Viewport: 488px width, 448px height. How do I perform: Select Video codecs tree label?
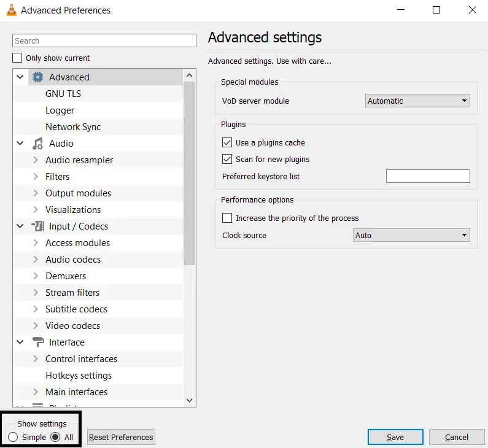73,326
